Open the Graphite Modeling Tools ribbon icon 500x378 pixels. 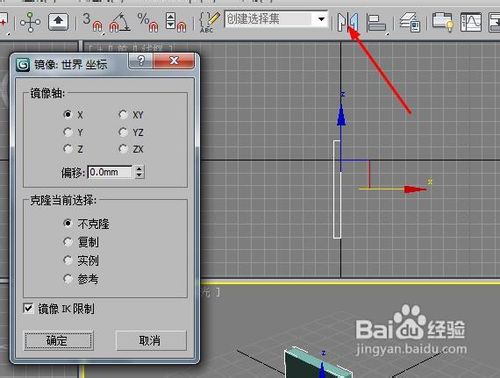tap(443, 22)
